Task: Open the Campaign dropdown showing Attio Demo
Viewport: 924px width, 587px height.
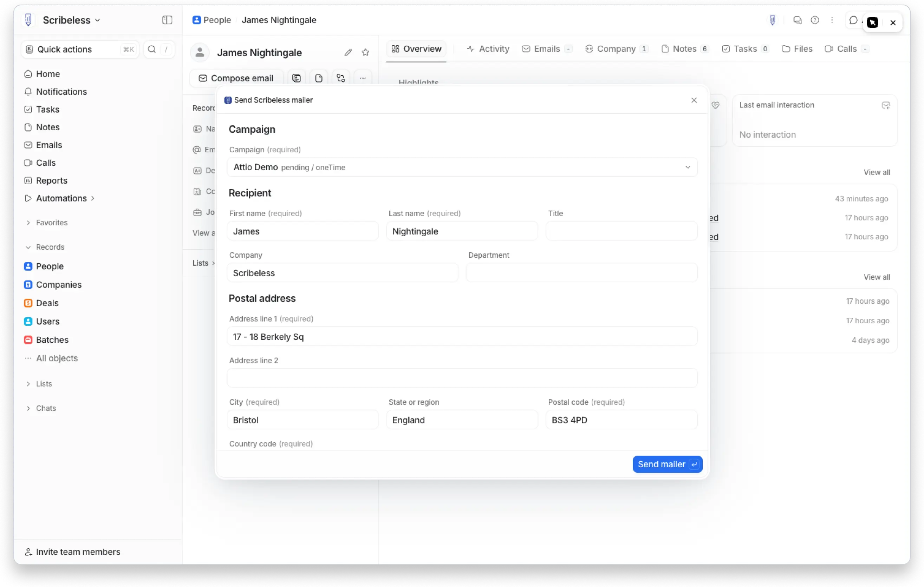Action: pyautogui.click(x=462, y=167)
